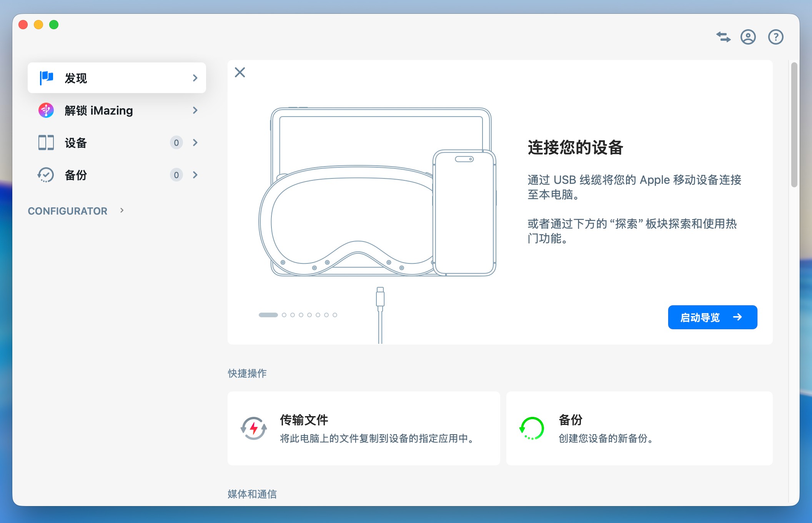
Task: Click the Devices sidebar icon
Action: (x=46, y=143)
